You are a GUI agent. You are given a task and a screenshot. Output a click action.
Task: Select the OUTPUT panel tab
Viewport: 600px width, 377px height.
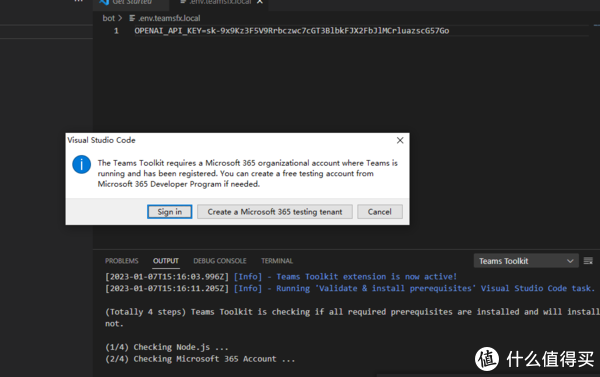166,261
